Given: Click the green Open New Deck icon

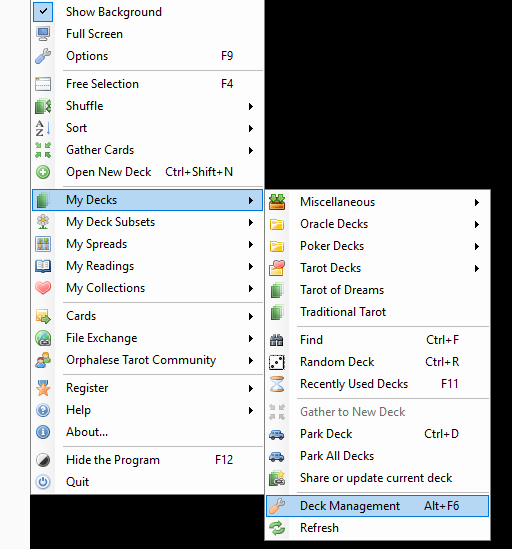Looking at the screenshot, I should coord(43,172).
